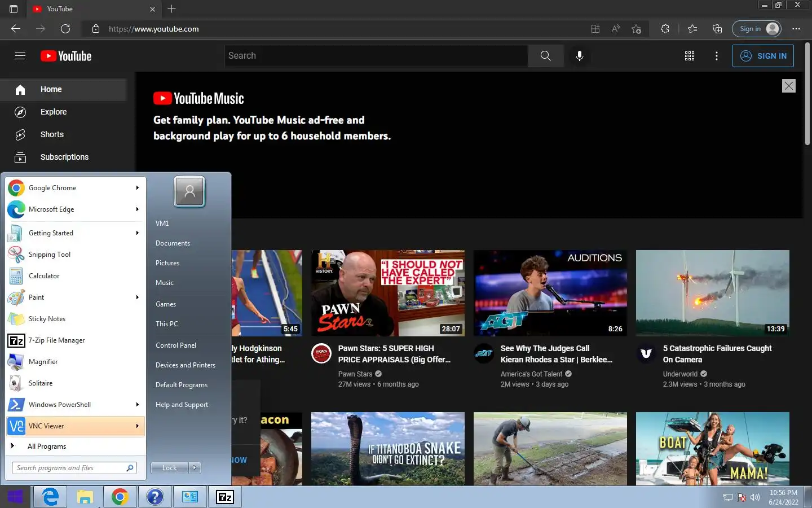Click the Lock button

170,468
